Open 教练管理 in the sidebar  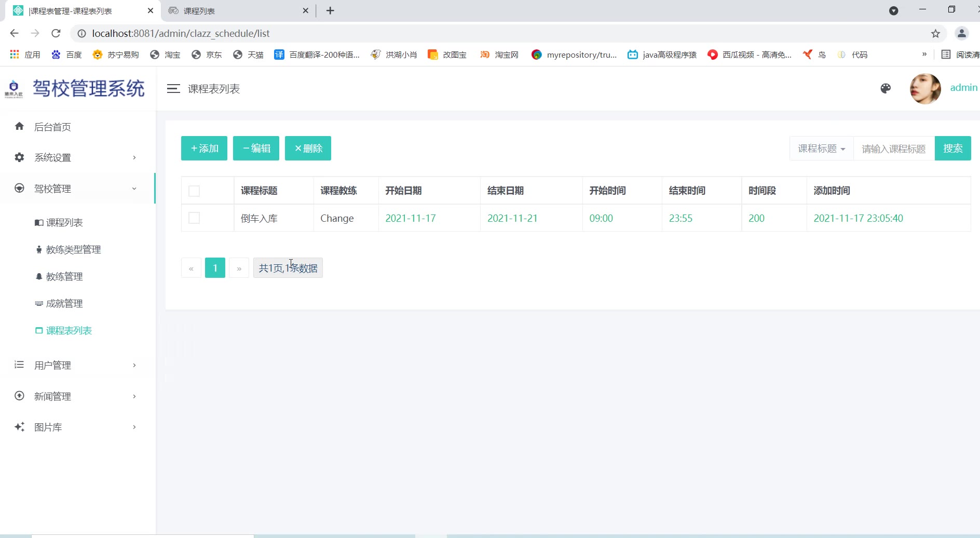(64, 277)
